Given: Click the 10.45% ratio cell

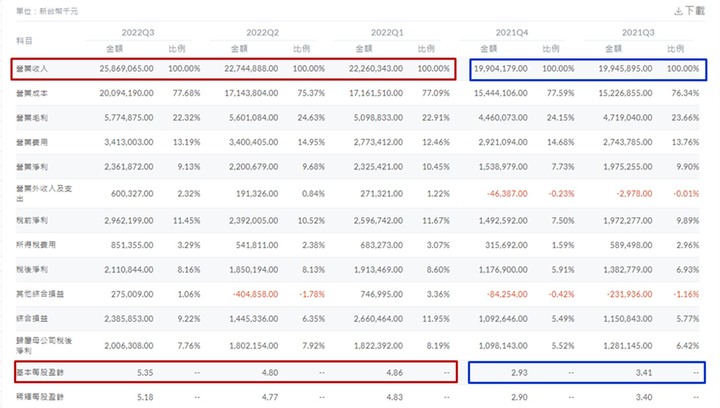Looking at the screenshot, I should pyautogui.click(x=436, y=167).
